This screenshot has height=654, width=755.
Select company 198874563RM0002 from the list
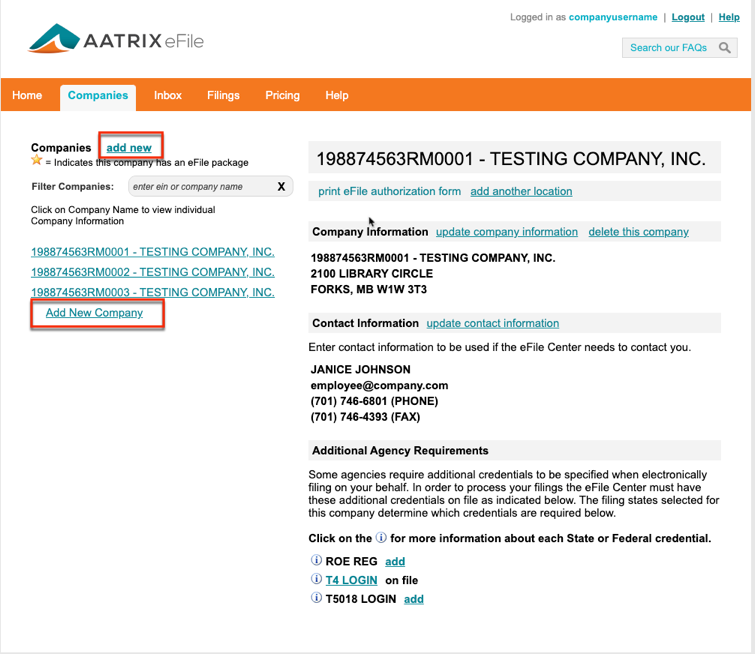coord(152,272)
